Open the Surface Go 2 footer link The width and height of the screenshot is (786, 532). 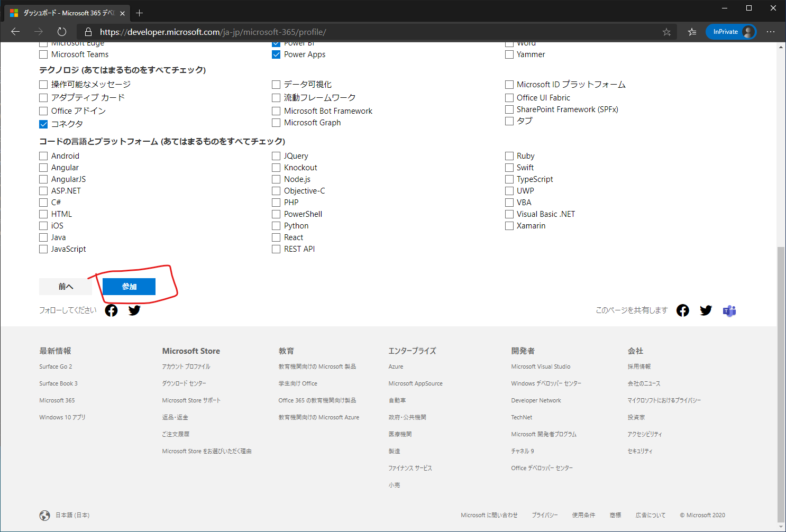pyautogui.click(x=56, y=366)
